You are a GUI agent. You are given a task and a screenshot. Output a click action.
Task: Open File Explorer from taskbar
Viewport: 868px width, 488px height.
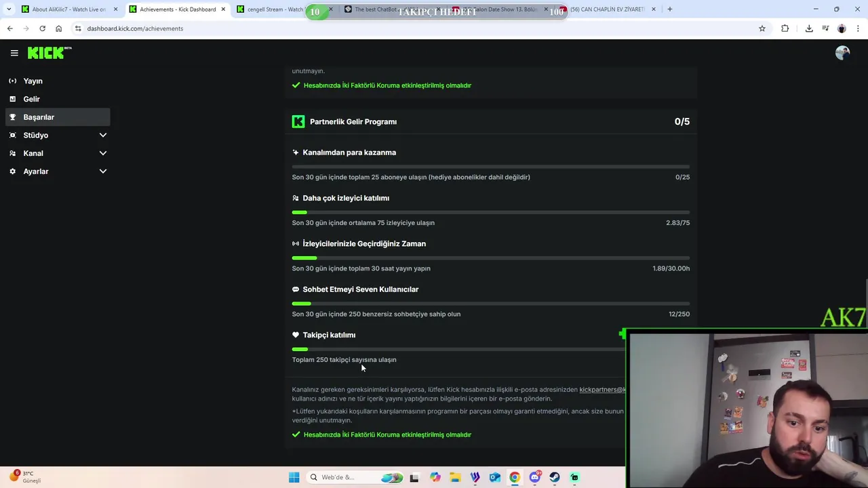455,477
